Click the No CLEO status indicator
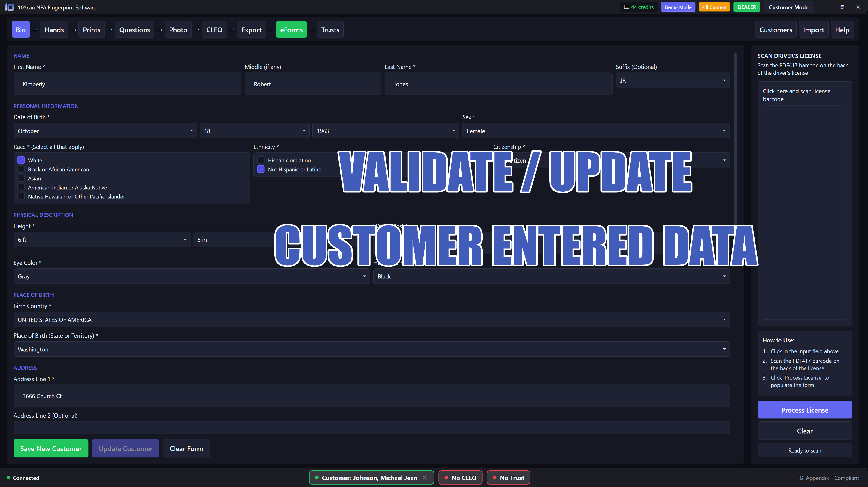Image resolution: width=868 pixels, height=487 pixels. pos(460,478)
